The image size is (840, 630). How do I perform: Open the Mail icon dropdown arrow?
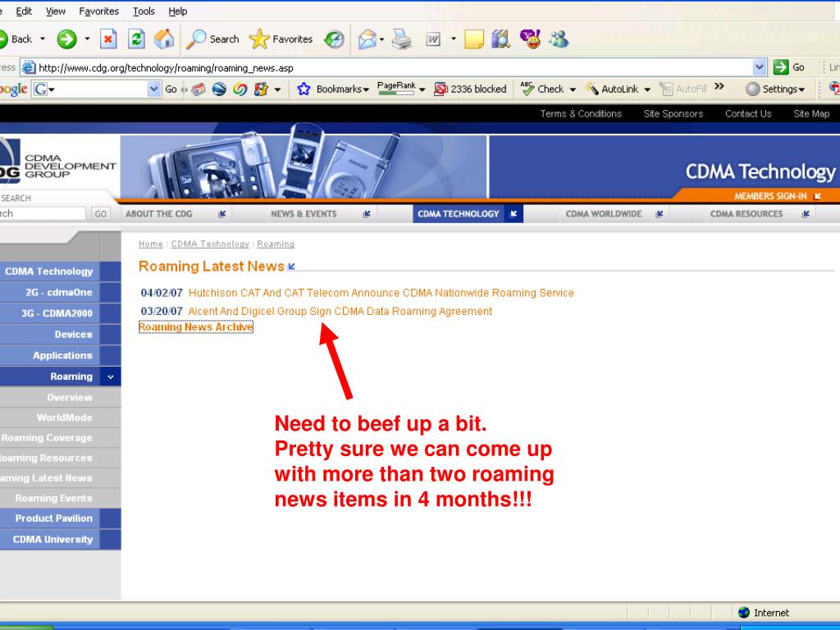click(381, 39)
